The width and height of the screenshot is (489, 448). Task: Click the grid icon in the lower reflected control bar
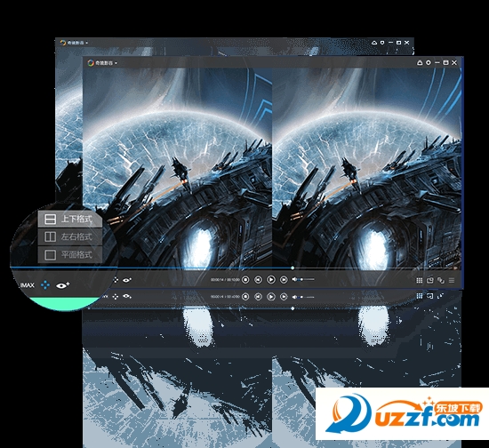[x=420, y=295]
